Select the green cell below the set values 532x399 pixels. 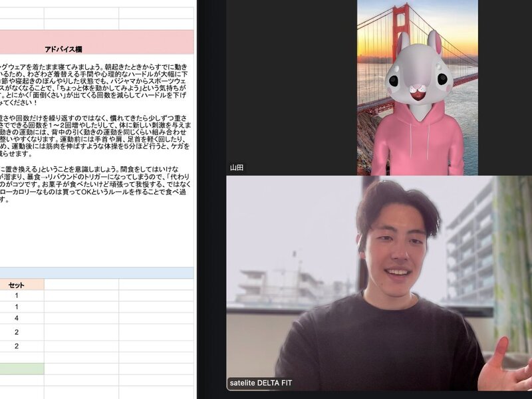(x=20, y=368)
